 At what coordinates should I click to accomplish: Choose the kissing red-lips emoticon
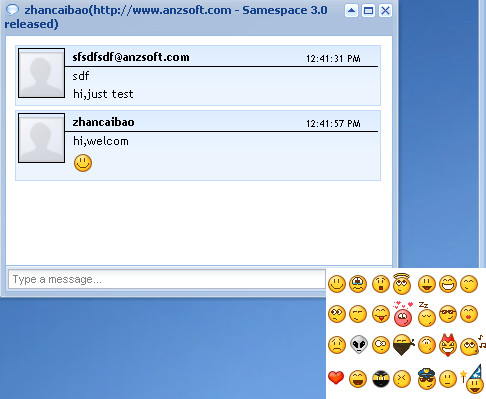click(x=469, y=314)
